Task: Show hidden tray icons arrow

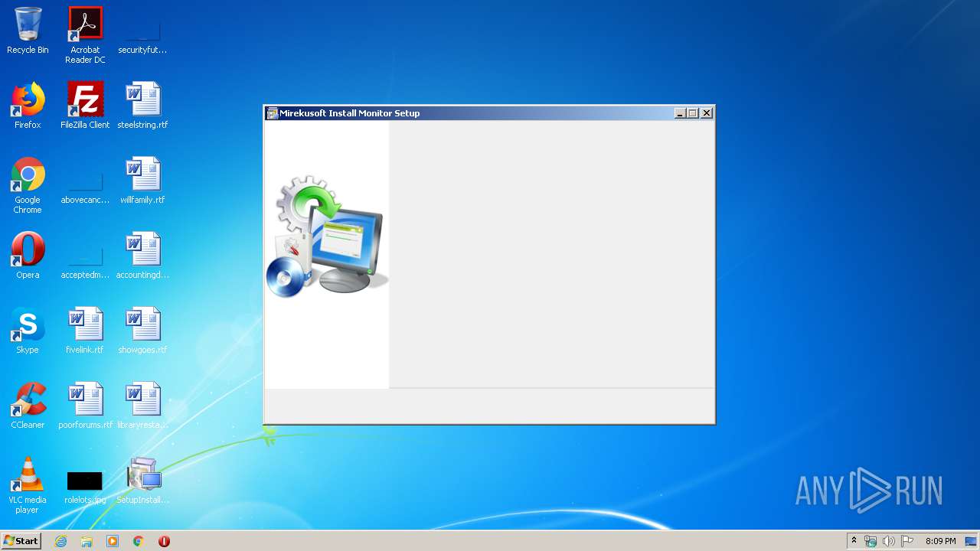Action: [854, 541]
